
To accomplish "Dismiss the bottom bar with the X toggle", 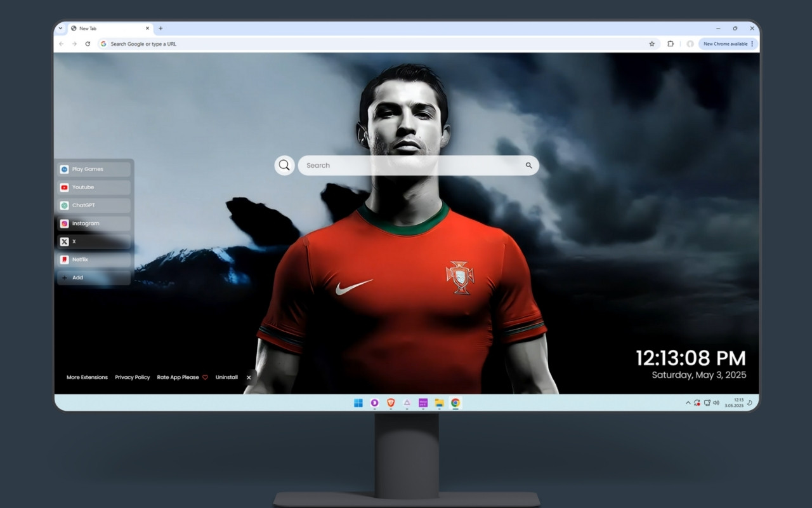I will [x=249, y=377].
